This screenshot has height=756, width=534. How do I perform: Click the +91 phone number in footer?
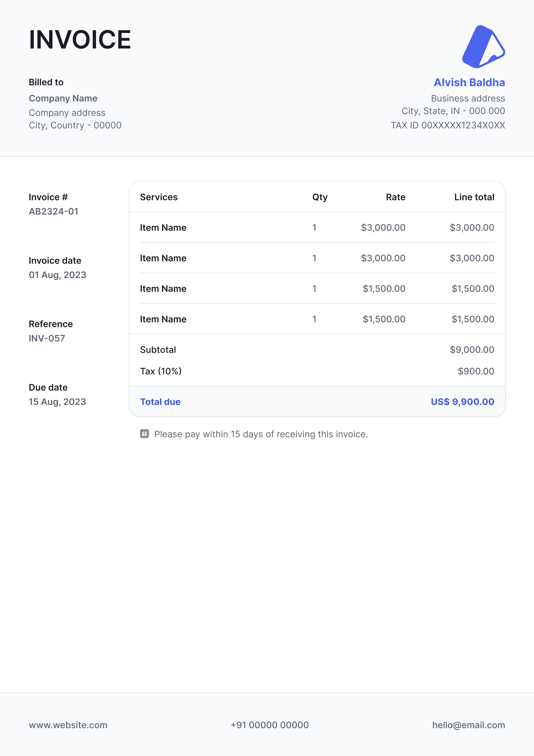click(270, 725)
